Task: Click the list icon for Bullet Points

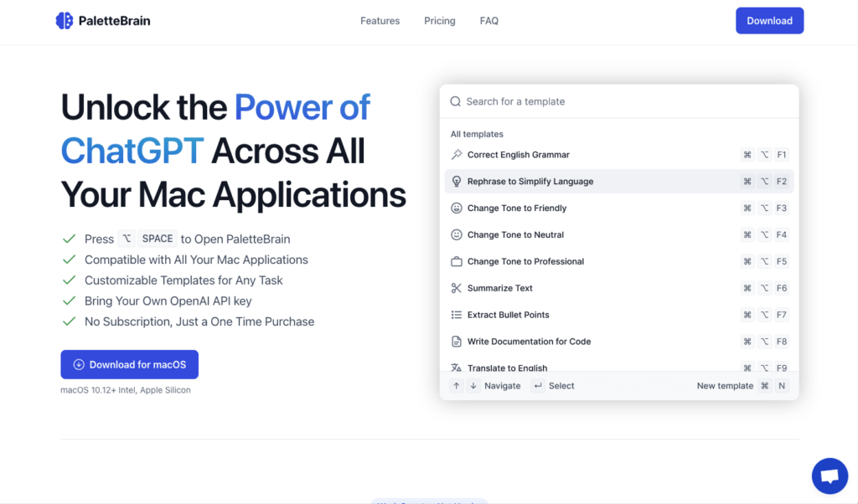Action: [x=457, y=315]
